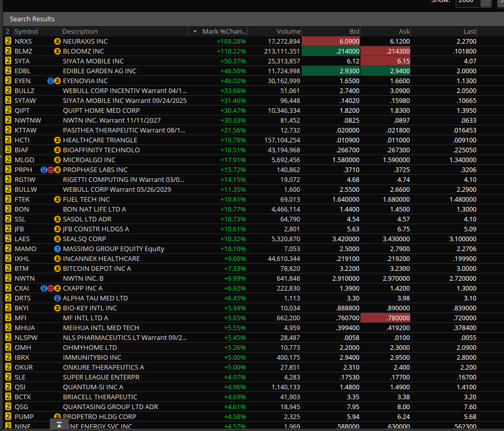The width and height of the screenshot is (504, 431).
Task: Click the yellow person icon beside BIOAFFINITY TECHNOLO
Action: 57,150
